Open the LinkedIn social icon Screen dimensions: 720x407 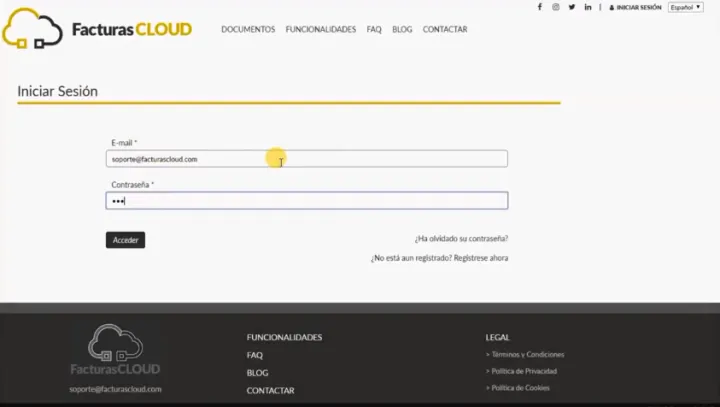588,7
